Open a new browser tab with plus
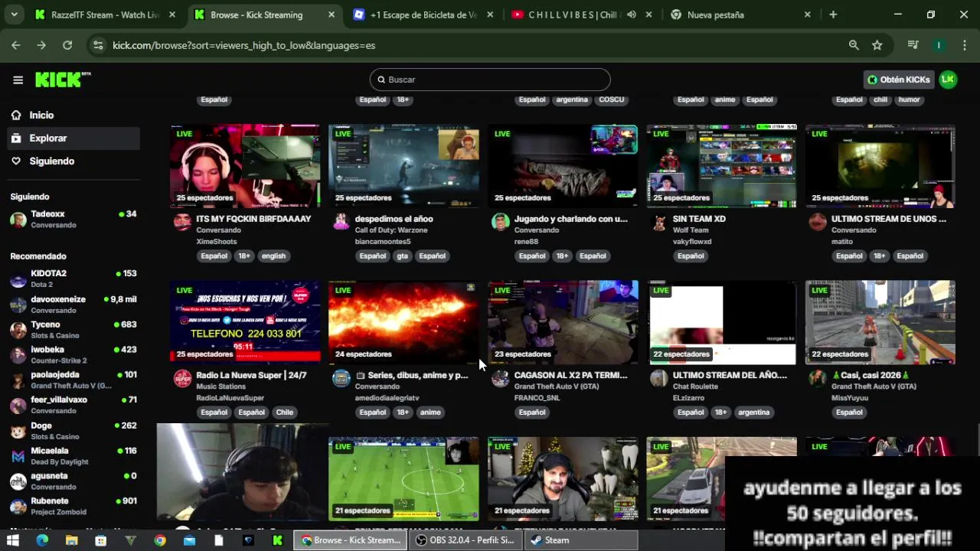Screen dimensions: 980x551 coord(833,15)
